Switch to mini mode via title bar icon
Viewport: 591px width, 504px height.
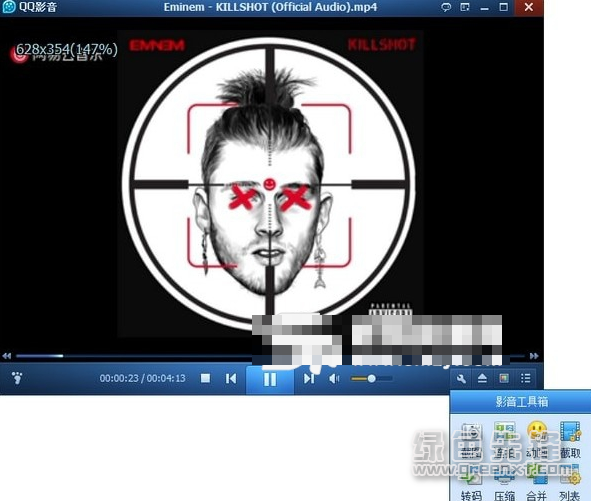(x=465, y=7)
